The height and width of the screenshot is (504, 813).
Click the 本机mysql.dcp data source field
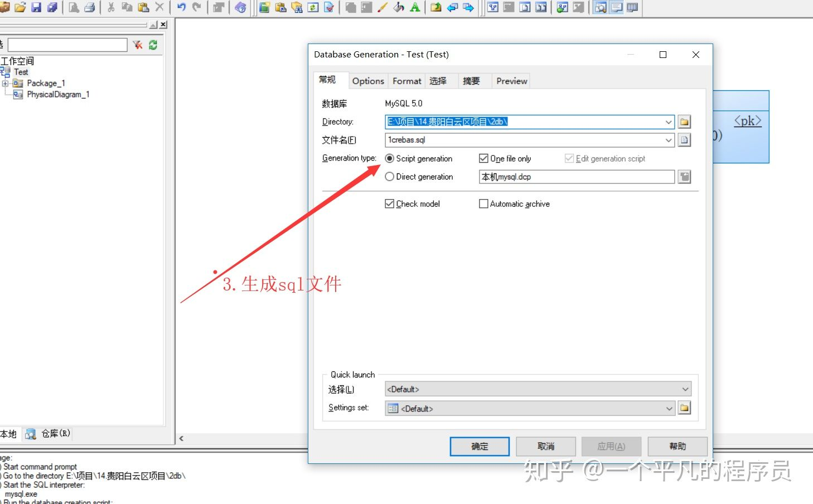click(x=577, y=177)
